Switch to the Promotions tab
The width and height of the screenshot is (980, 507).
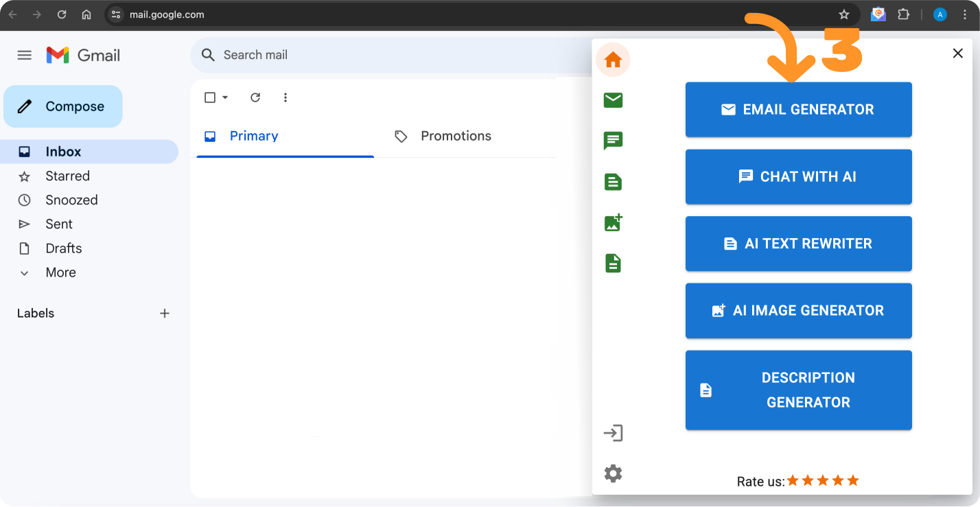click(456, 136)
